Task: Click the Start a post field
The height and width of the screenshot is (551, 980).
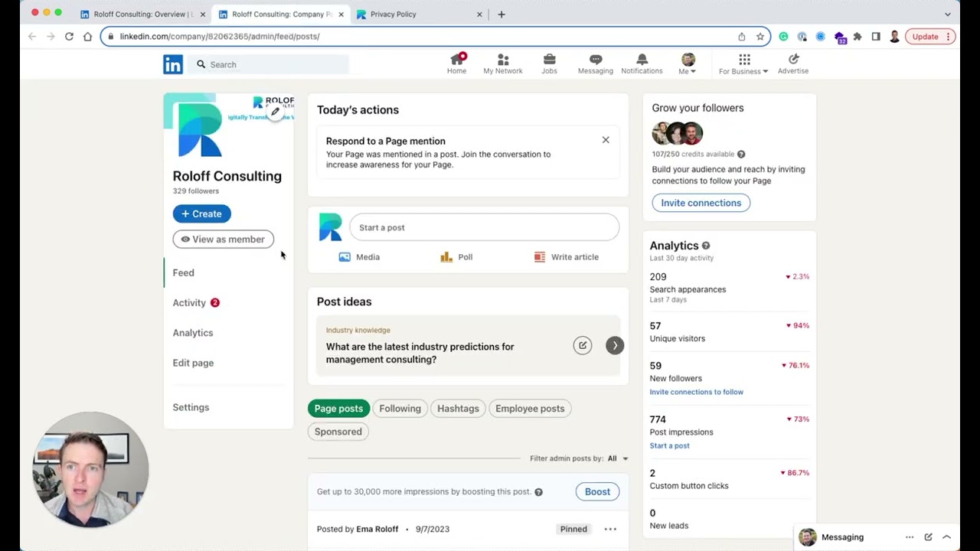Action: (x=484, y=227)
